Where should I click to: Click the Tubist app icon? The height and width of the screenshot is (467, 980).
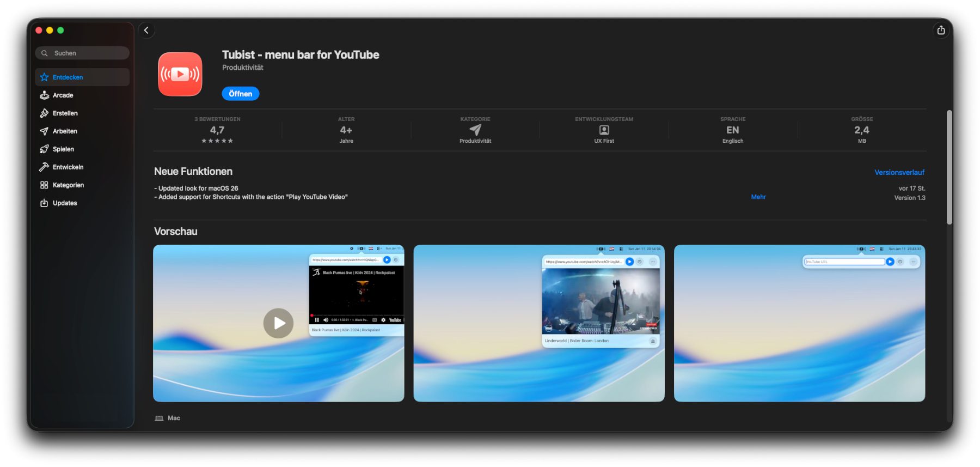[x=180, y=74]
